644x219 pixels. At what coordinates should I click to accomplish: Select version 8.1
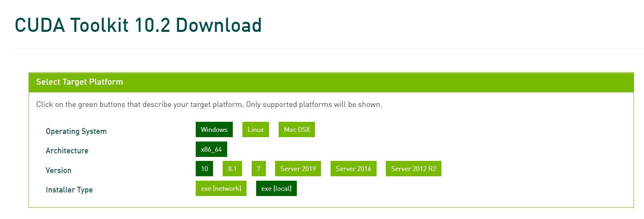pos(232,169)
